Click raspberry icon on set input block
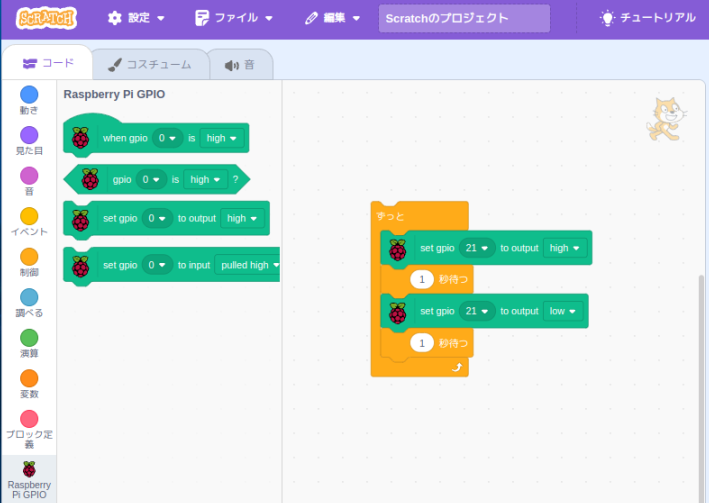709x503 pixels. [80, 266]
